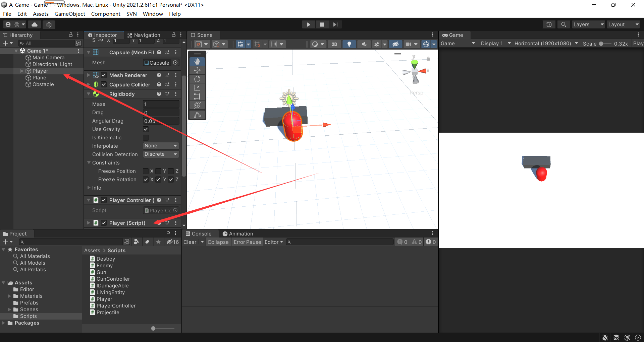Toggle Capsule Collider enabled checkbox
The height and width of the screenshot is (342, 644).
104,85
